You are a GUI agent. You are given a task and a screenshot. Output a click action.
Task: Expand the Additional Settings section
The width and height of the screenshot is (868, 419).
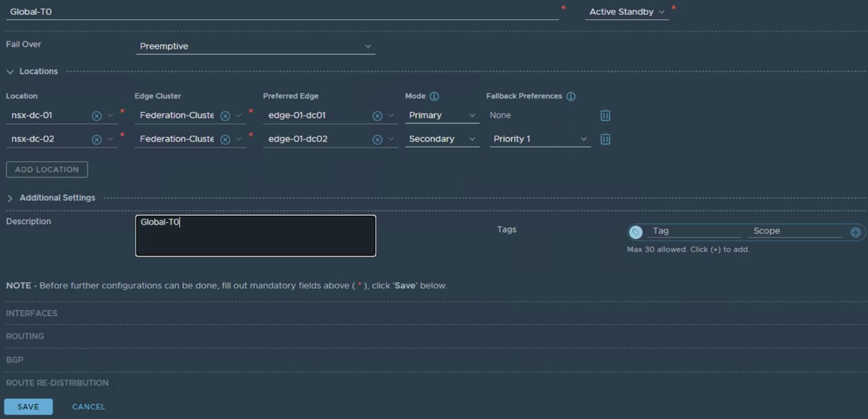click(x=10, y=198)
